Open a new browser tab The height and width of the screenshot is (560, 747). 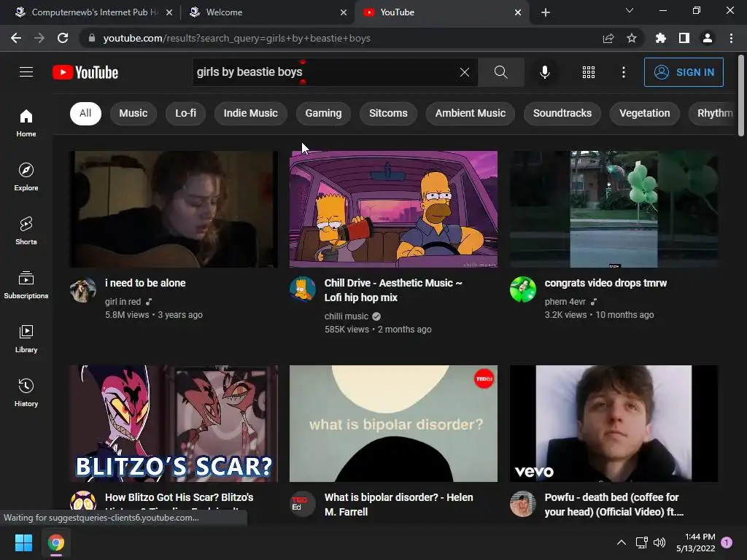(x=546, y=12)
